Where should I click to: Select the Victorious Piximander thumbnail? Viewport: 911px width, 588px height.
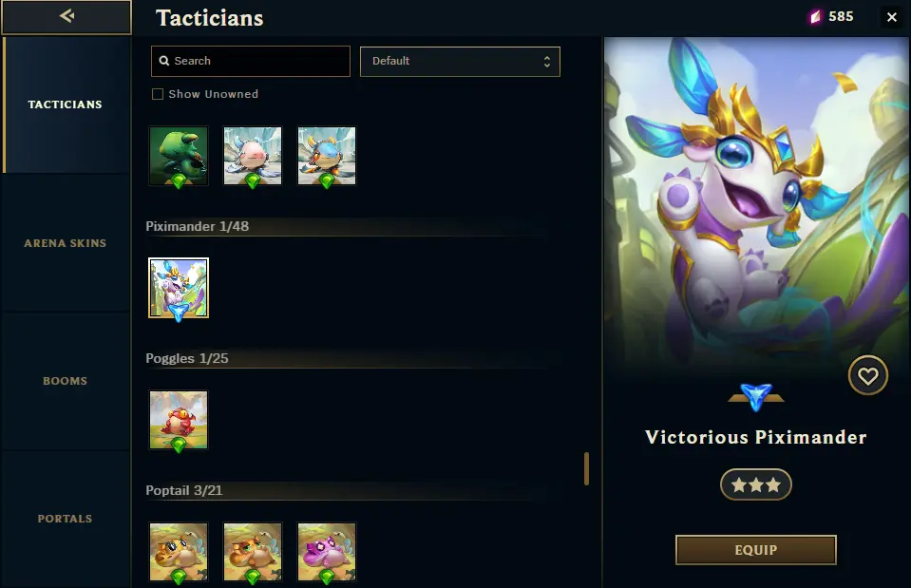click(179, 288)
